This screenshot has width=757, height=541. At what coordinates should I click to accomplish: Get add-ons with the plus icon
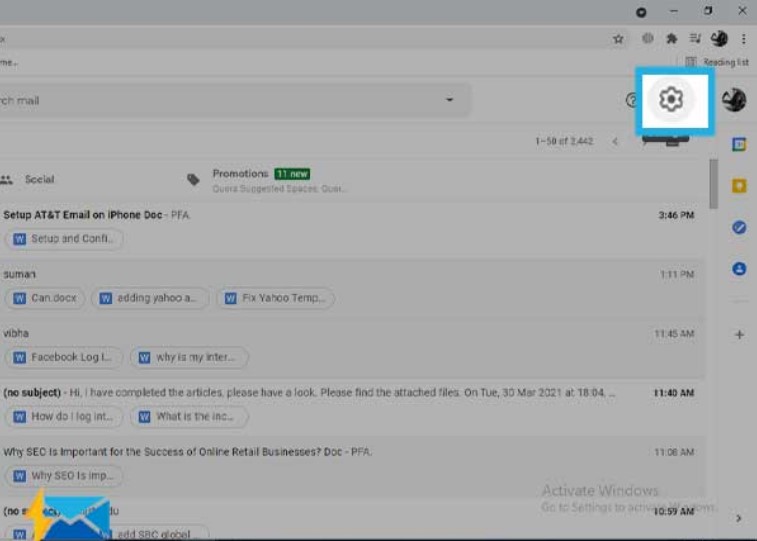coord(739,334)
